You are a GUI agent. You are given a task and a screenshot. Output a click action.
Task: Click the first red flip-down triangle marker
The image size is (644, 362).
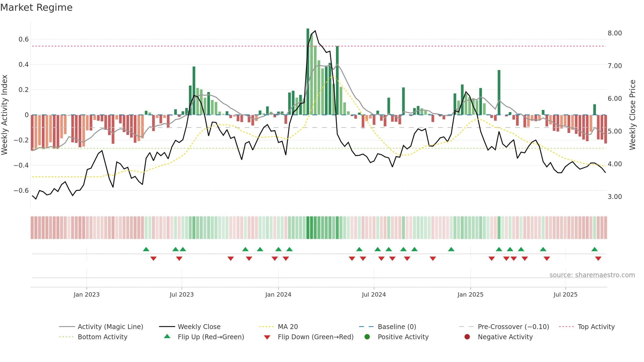coord(153,258)
